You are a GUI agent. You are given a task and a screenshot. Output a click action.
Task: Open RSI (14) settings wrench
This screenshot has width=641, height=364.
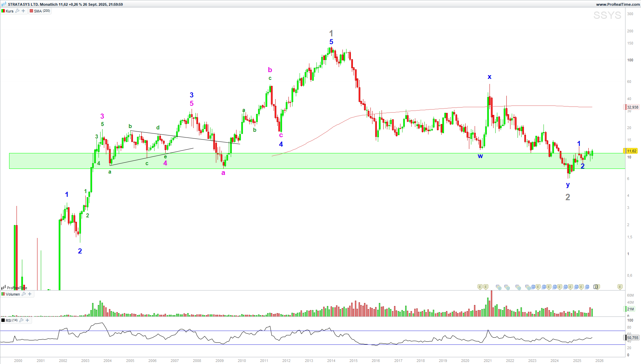21,320
